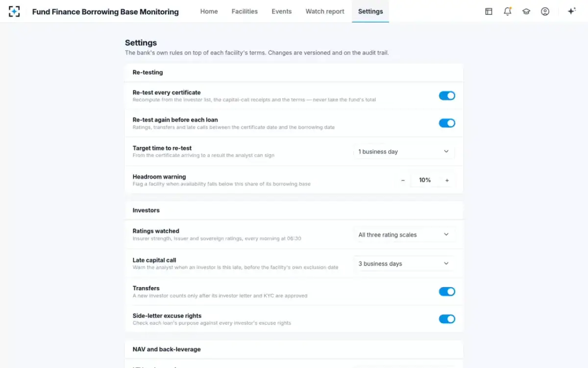Screen dimensions: 588x368
Task: Click the Transfers label
Action: (146, 288)
